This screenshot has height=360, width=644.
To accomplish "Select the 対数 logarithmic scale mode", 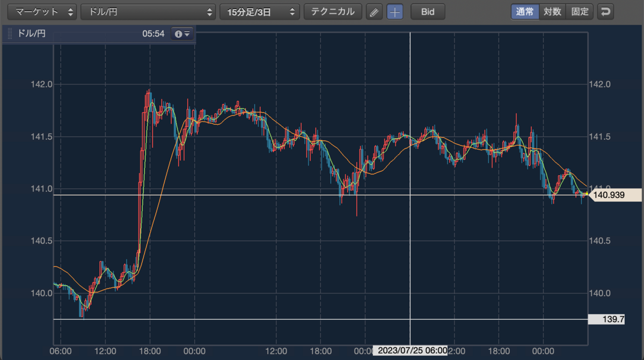I will pos(552,12).
